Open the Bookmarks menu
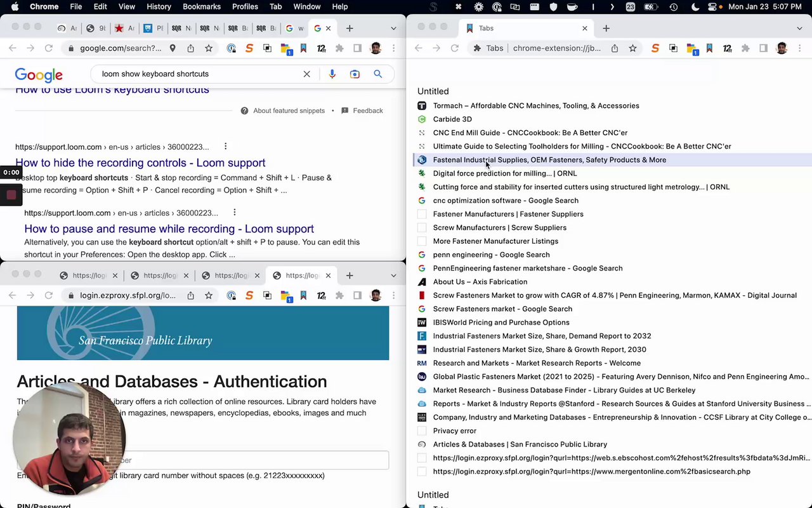The width and height of the screenshot is (812, 508). click(x=202, y=7)
